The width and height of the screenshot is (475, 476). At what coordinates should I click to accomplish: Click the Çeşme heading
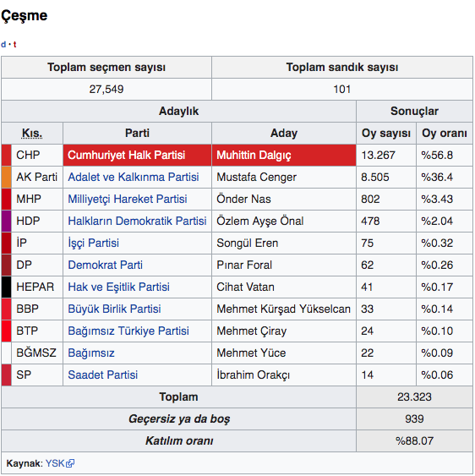tap(25, 16)
